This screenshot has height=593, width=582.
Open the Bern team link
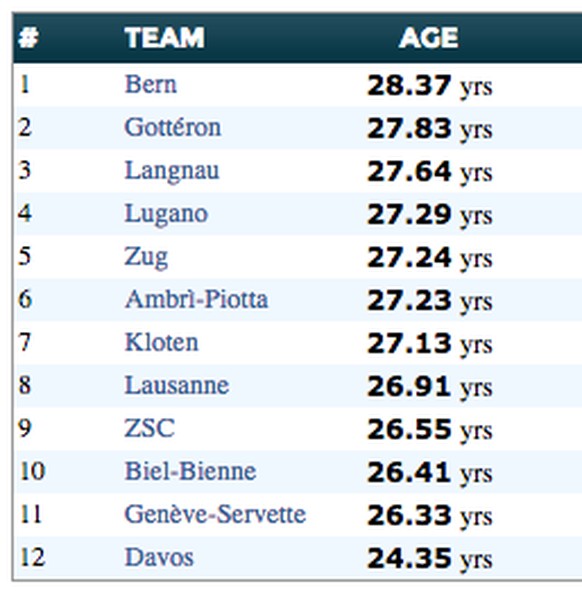coord(151,84)
